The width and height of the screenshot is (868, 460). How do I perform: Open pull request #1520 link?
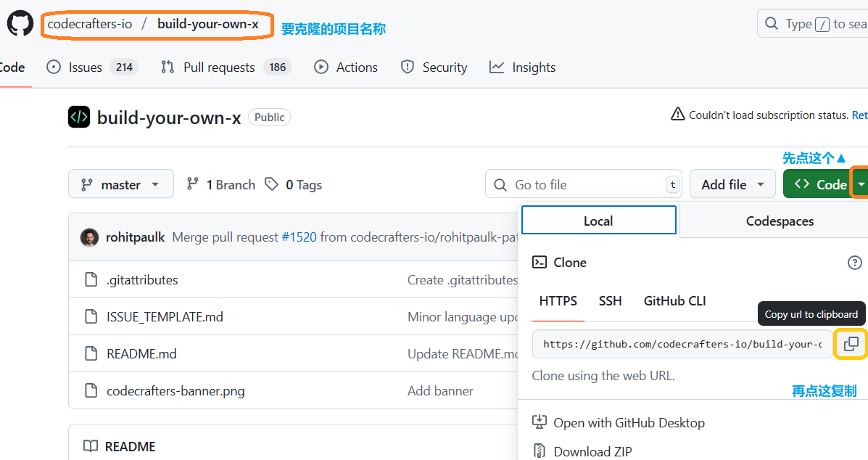coord(299,237)
